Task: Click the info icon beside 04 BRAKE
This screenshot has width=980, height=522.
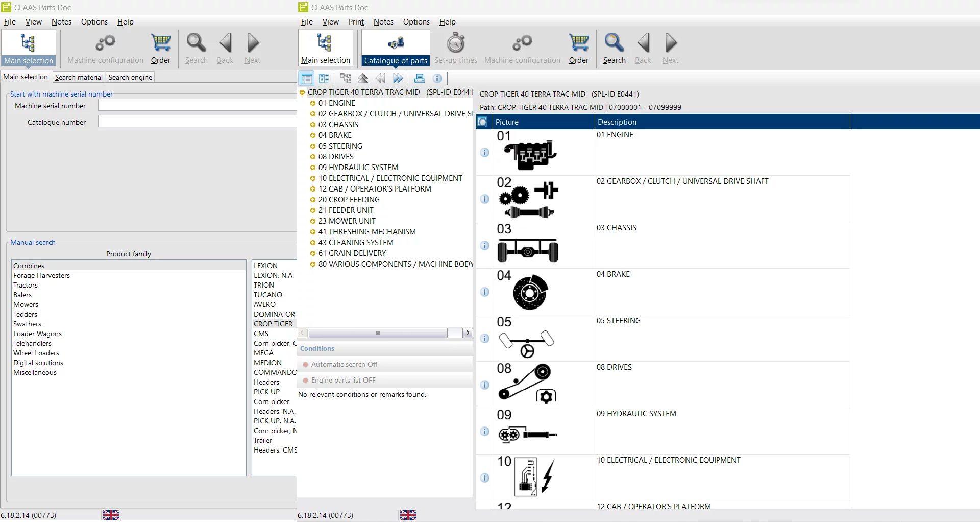Action: tap(485, 292)
